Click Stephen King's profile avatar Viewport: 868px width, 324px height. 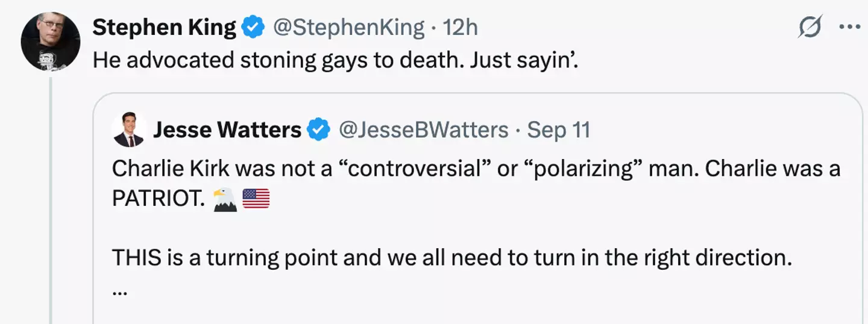click(x=51, y=42)
